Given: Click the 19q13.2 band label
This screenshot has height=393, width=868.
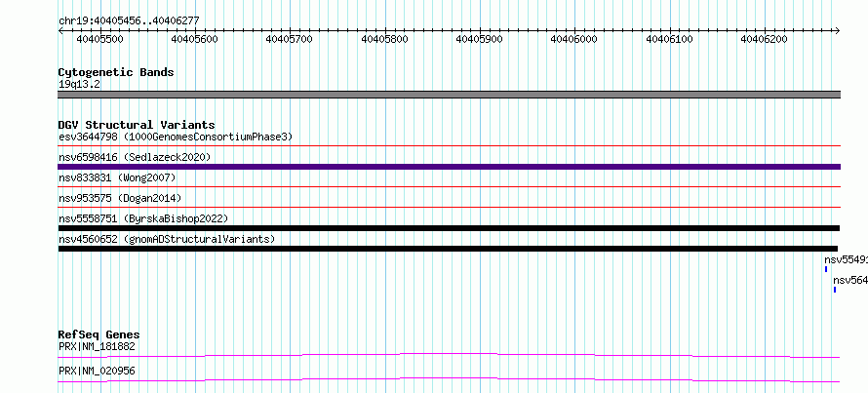Looking at the screenshot, I should click(x=80, y=85).
